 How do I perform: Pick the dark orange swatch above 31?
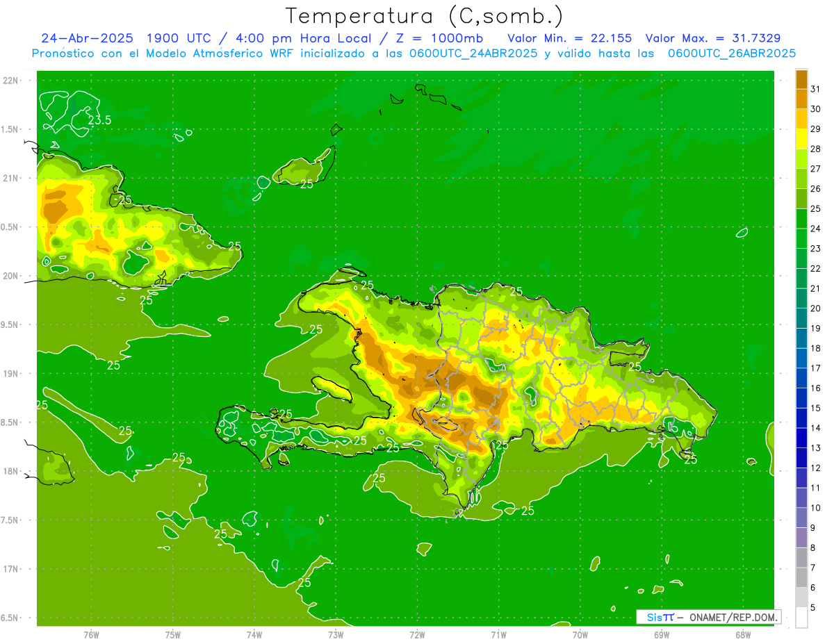coord(801,79)
